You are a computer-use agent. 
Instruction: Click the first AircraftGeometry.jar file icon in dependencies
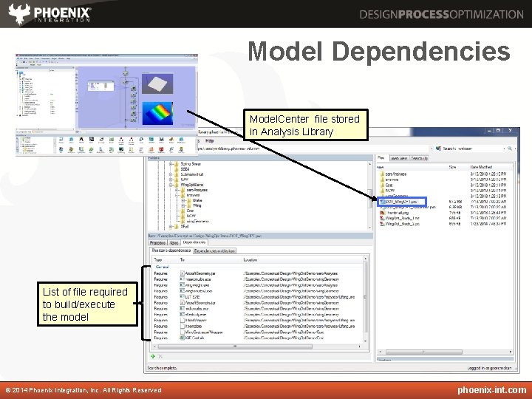pyautogui.click(x=183, y=273)
